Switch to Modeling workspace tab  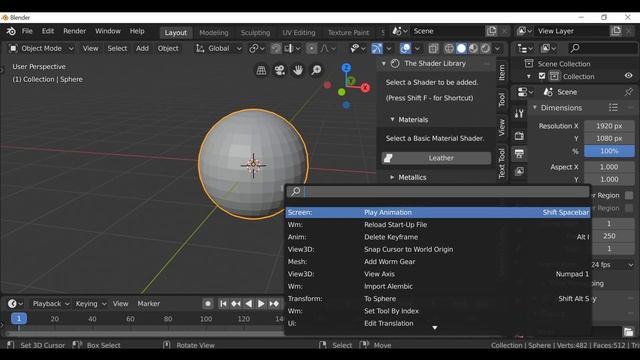(x=214, y=33)
